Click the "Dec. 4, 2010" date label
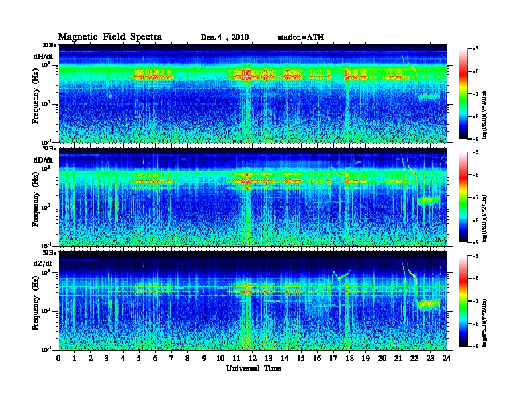532x411 pixels. coord(224,38)
